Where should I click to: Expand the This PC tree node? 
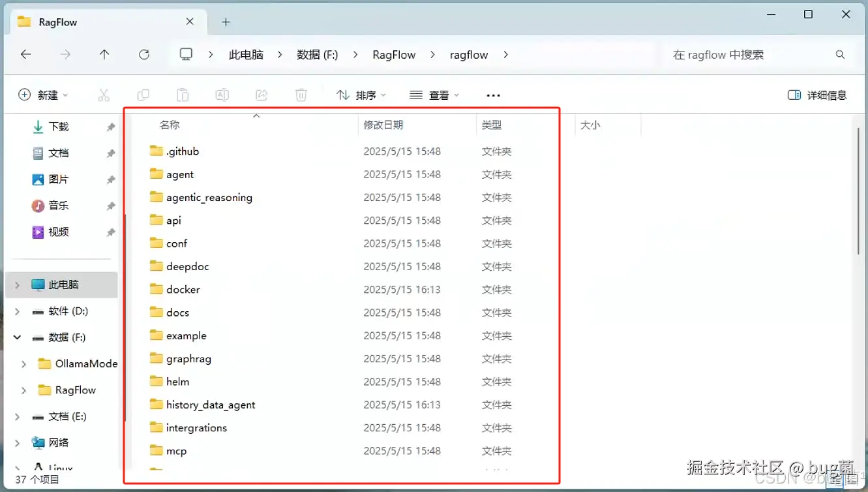[x=18, y=285]
